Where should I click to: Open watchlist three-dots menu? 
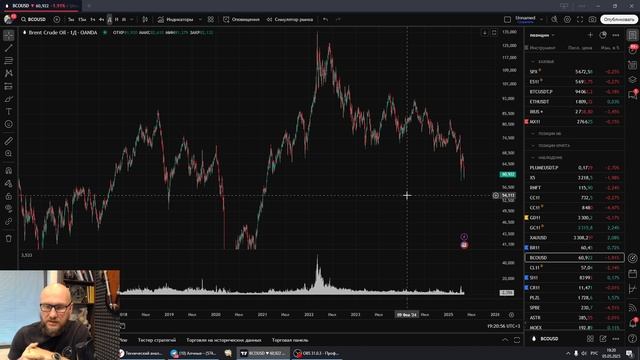pyautogui.click(x=616, y=35)
